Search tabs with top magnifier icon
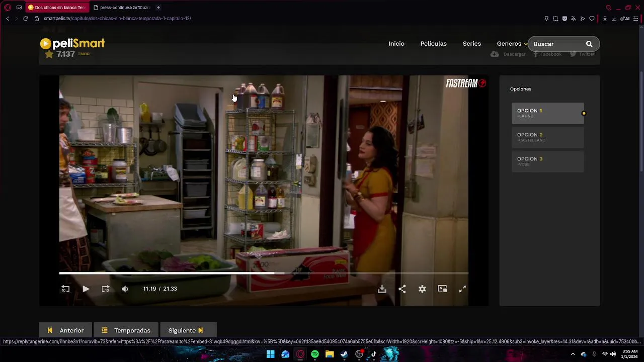This screenshot has width=644, height=362. (608, 8)
